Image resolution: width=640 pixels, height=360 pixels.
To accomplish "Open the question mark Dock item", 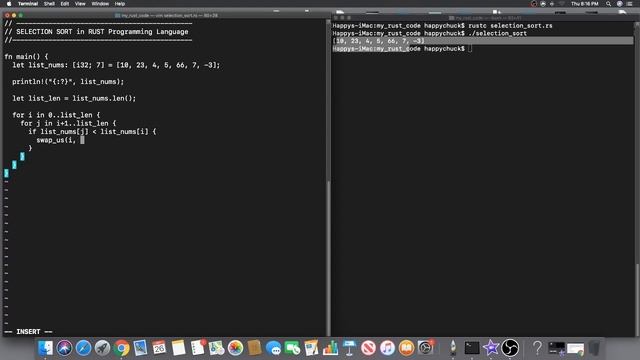I will (537, 348).
